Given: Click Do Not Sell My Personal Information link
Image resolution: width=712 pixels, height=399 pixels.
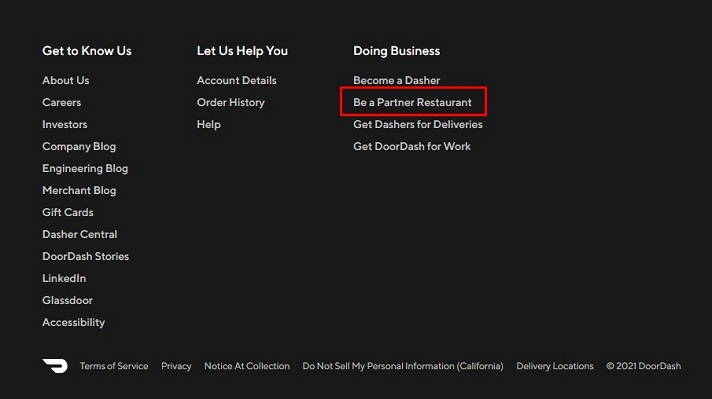Looking at the screenshot, I should (403, 366).
